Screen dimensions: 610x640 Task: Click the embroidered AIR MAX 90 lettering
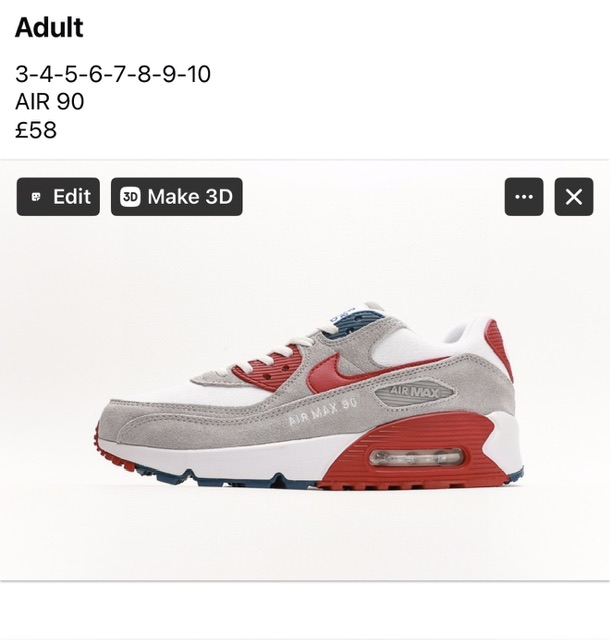click(323, 411)
